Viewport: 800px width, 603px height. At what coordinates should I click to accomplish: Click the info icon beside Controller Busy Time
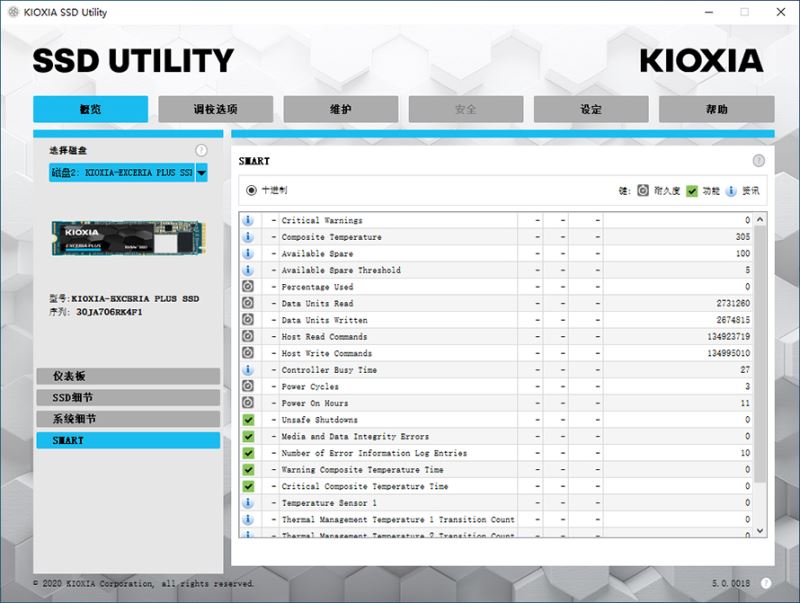point(248,370)
